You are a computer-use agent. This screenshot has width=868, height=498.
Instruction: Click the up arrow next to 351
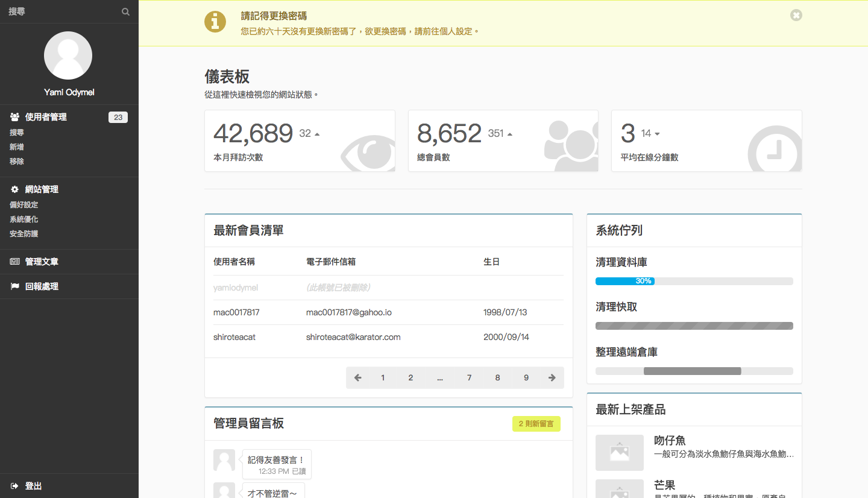(x=509, y=134)
